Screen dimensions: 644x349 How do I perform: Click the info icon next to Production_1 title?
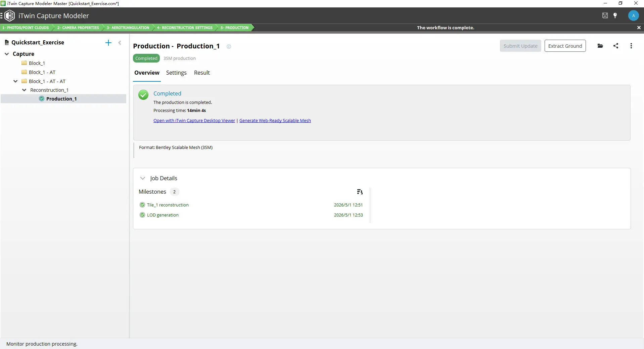click(x=229, y=47)
